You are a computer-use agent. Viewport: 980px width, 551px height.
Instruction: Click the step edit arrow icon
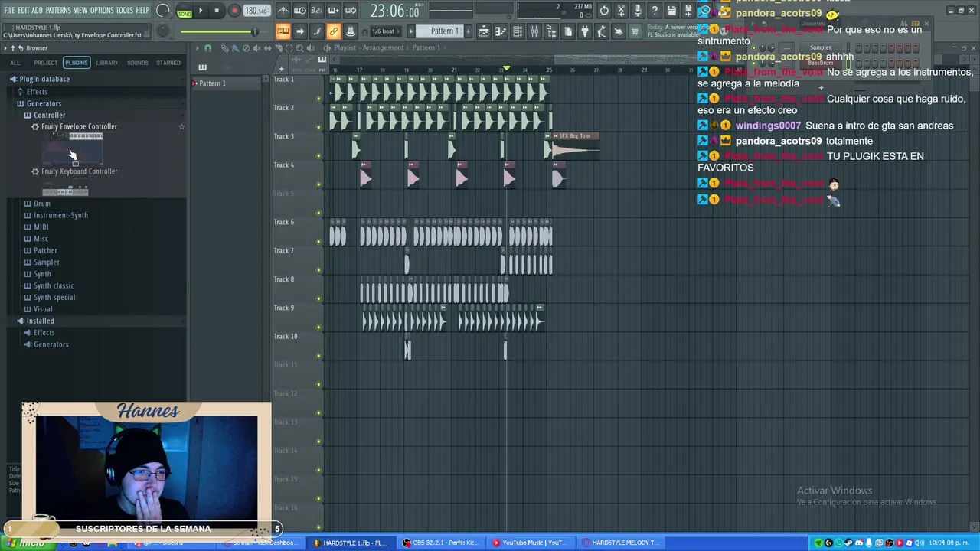(300, 31)
